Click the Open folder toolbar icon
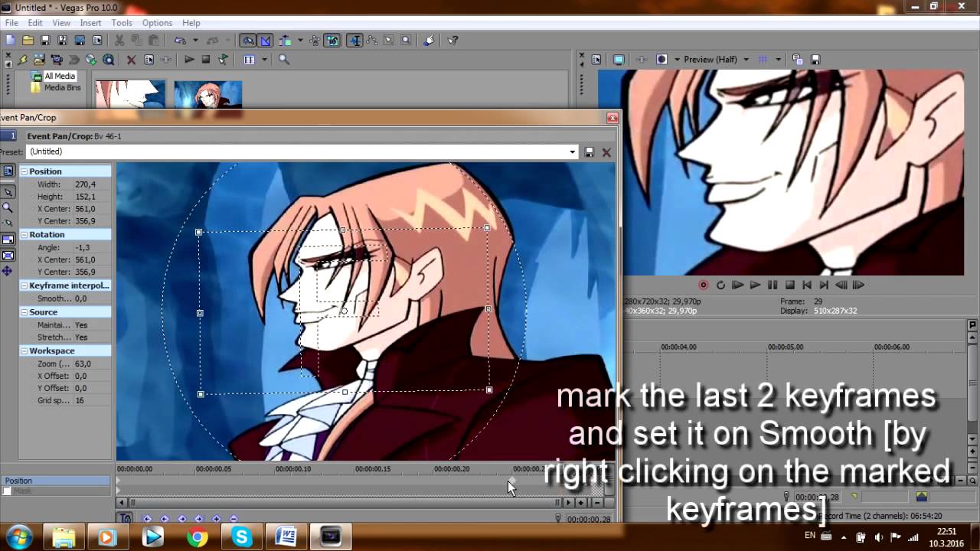 pyautogui.click(x=28, y=40)
